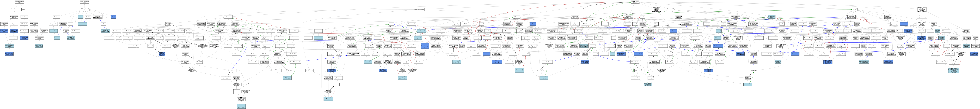Select the 'macrophage migration' node
This screenshot has height=109, width=980.
[x=653, y=54]
